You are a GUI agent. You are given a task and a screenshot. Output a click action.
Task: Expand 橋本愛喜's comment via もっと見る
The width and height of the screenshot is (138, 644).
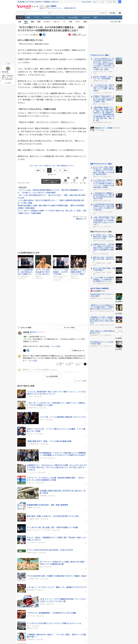56,346
